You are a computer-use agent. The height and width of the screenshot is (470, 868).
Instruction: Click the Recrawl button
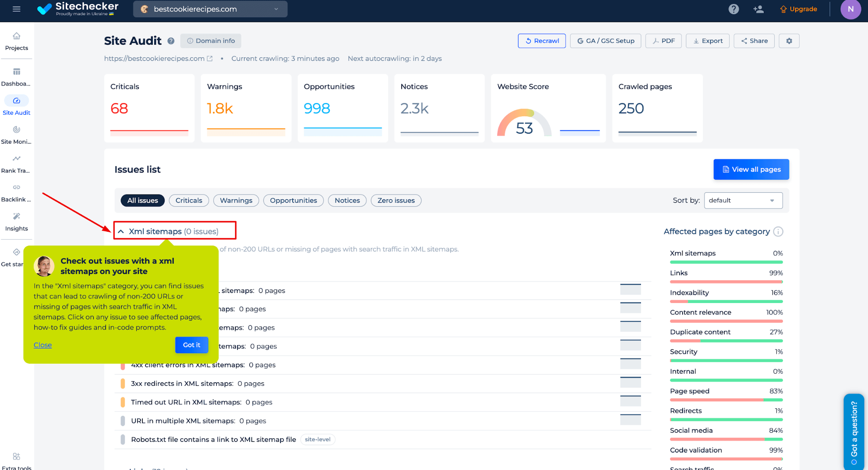point(541,40)
